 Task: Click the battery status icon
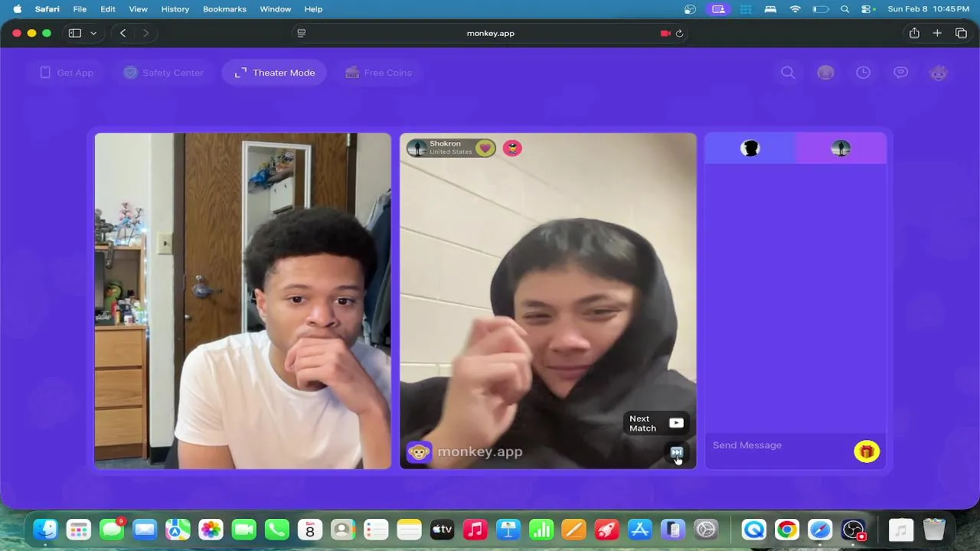[x=821, y=9]
